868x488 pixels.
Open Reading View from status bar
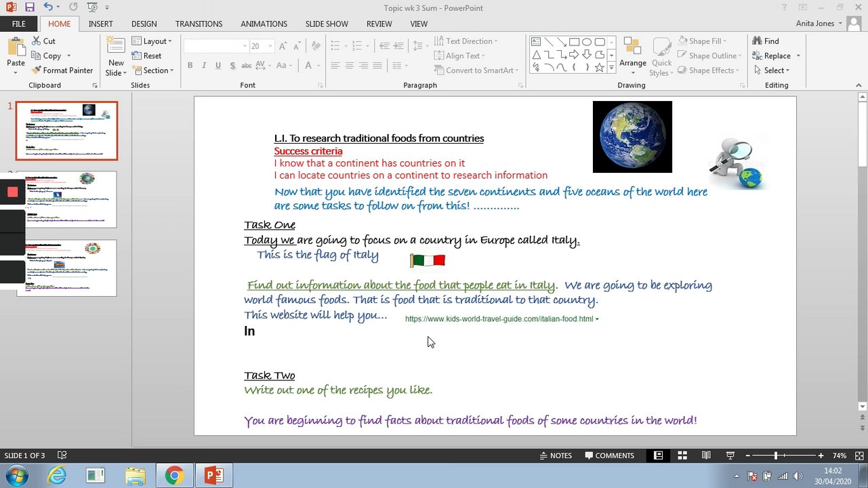coord(706,455)
